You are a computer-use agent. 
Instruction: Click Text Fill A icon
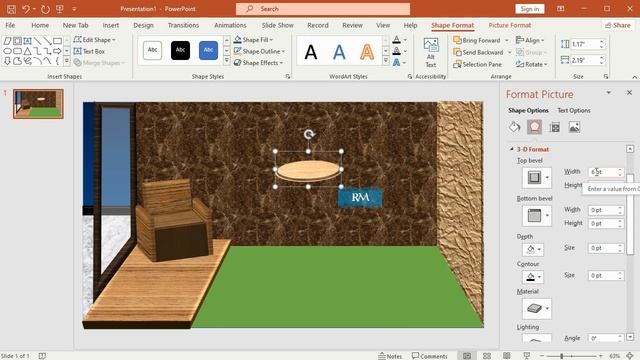coord(396,40)
